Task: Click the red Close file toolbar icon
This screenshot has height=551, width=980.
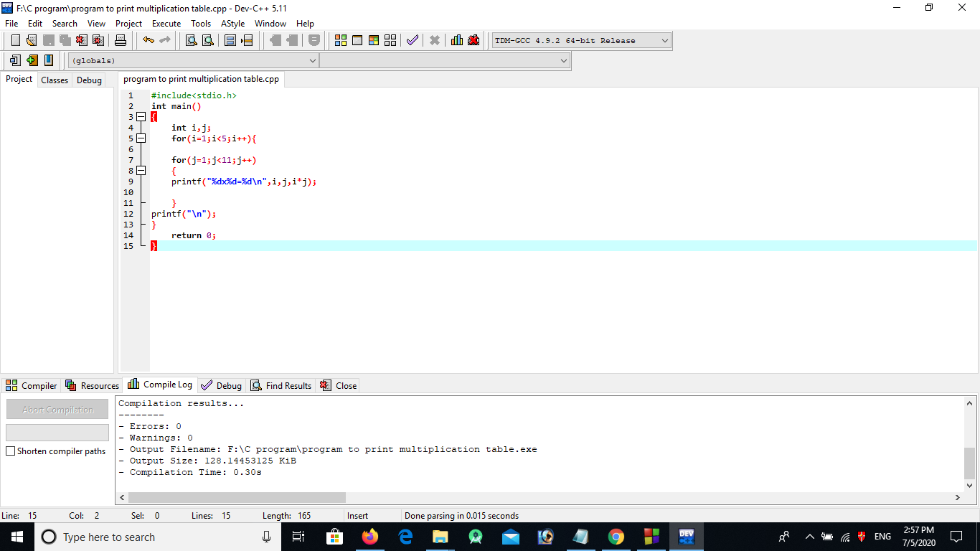Action: point(82,40)
